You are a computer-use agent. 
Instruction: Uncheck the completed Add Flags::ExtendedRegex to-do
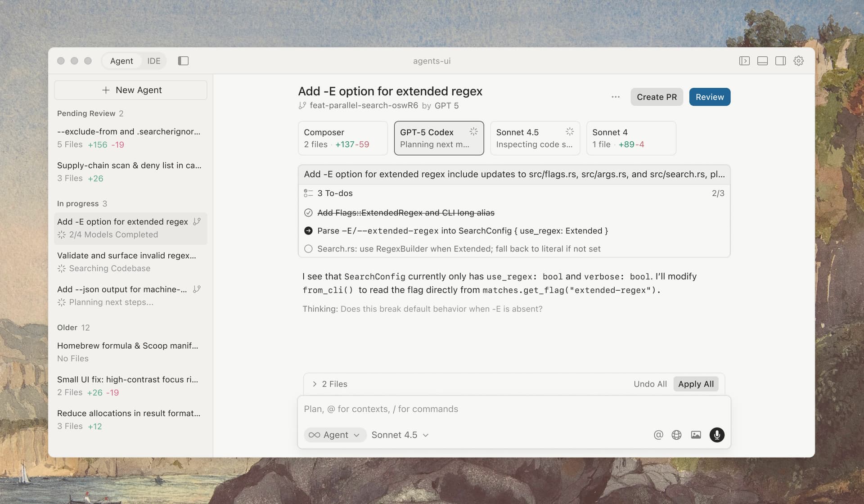[308, 212]
